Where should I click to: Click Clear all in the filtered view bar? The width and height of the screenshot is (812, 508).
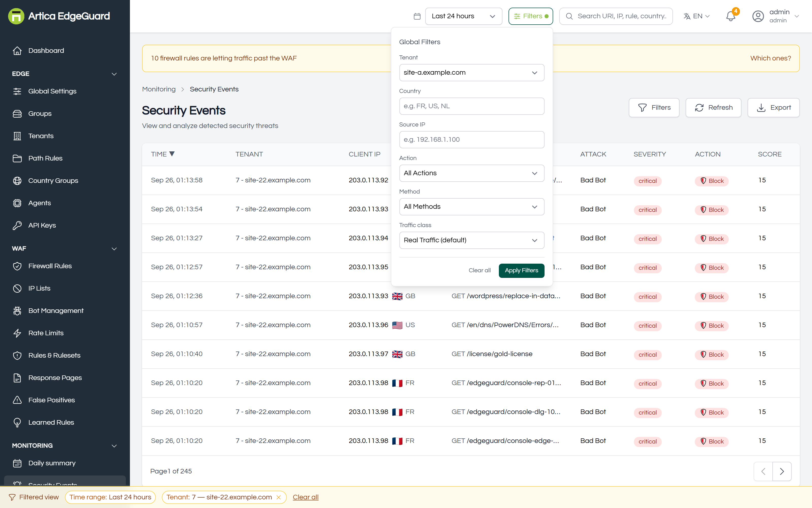click(x=305, y=497)
